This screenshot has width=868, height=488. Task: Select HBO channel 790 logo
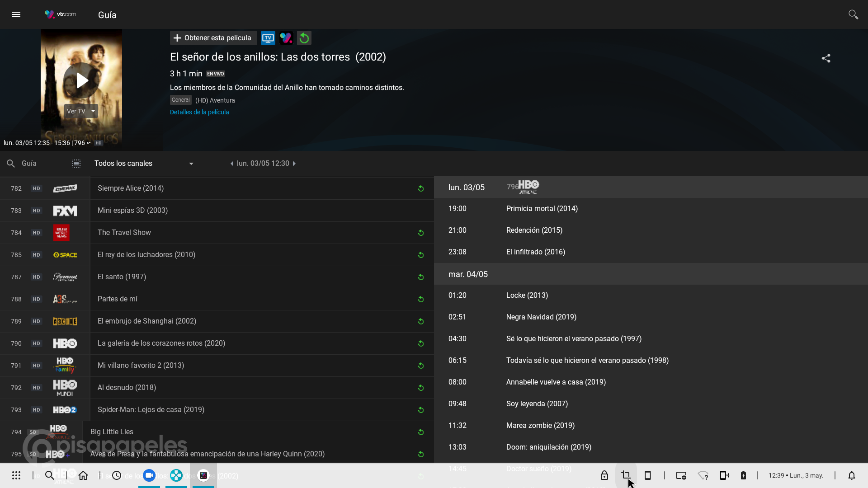point(65,343)
